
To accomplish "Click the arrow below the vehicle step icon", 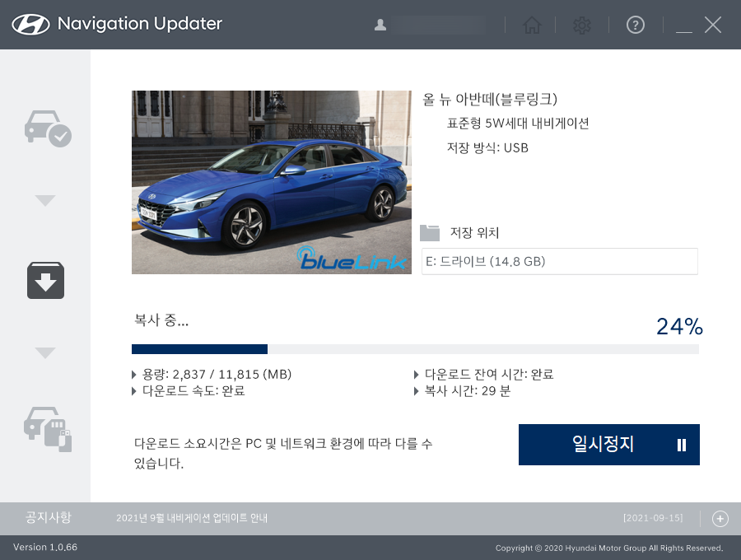I will (x=45, y=200).
